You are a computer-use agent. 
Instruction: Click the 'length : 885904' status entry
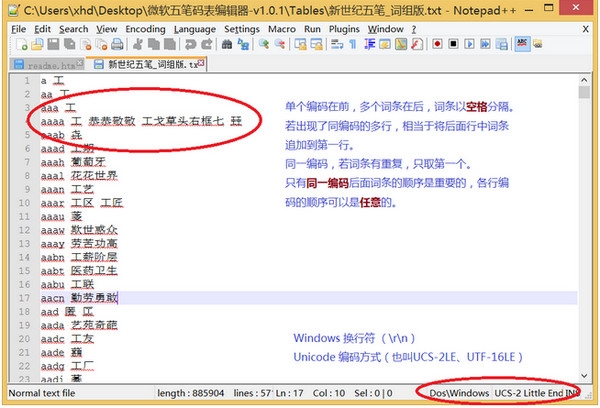(x=191, y=393)
